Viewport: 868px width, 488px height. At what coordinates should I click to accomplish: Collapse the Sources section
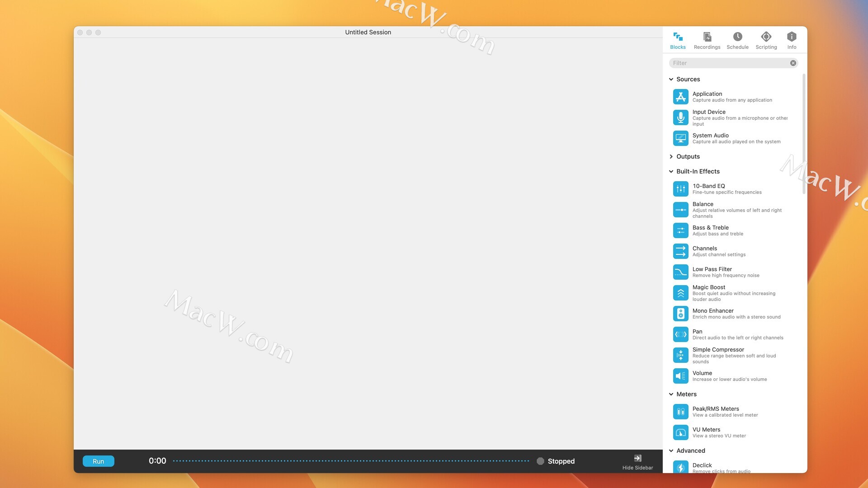(x=671, y=80)
